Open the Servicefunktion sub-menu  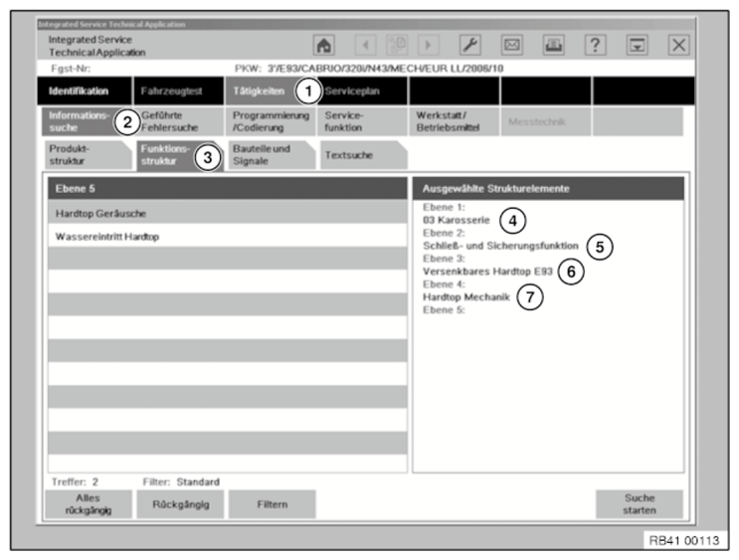pos(362,121)
